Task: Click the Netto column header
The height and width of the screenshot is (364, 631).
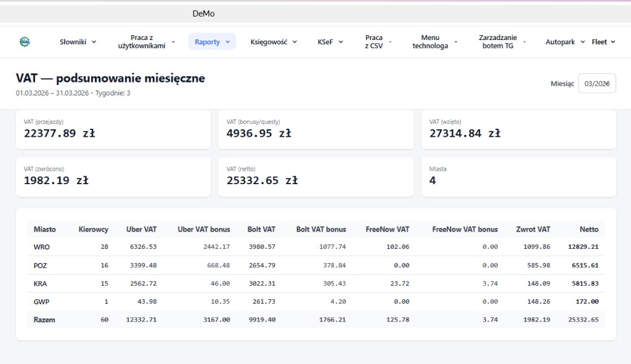Action: 588,229
